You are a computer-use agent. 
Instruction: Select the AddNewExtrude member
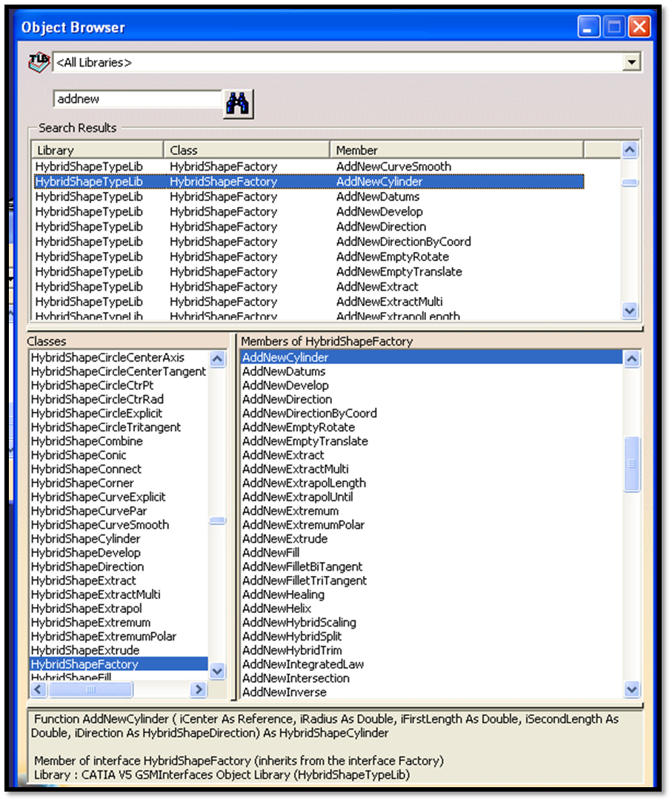(432, 539)
